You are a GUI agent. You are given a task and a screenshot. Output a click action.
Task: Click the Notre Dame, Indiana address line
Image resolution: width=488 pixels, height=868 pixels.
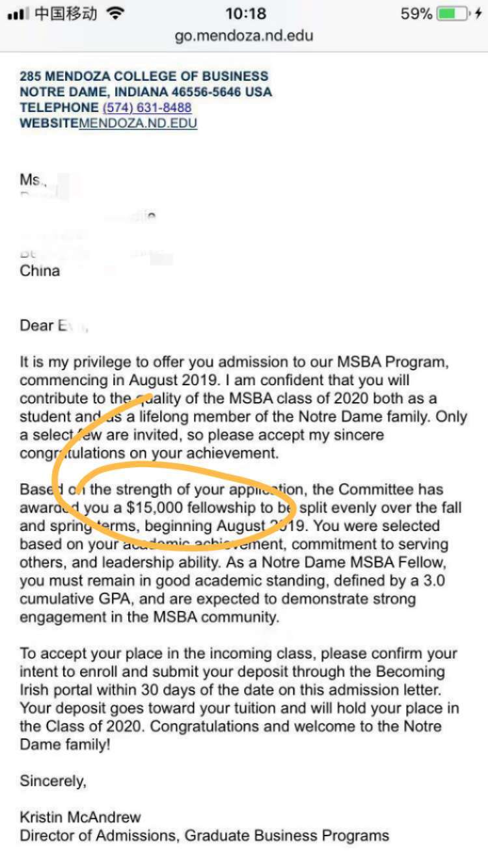146,92
